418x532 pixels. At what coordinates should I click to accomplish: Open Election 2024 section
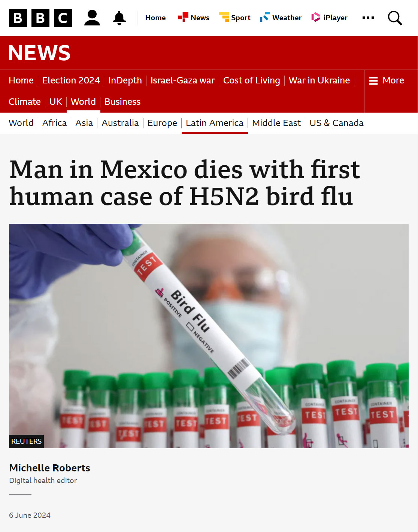71,80
